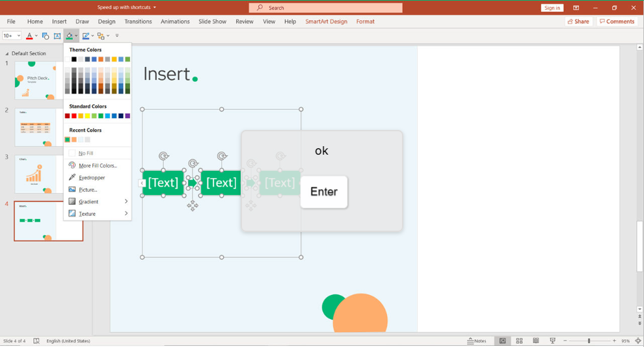Click the Shapes icon beside Font Color
Viewport: 644px width, 347px height.
coord(46,36)
